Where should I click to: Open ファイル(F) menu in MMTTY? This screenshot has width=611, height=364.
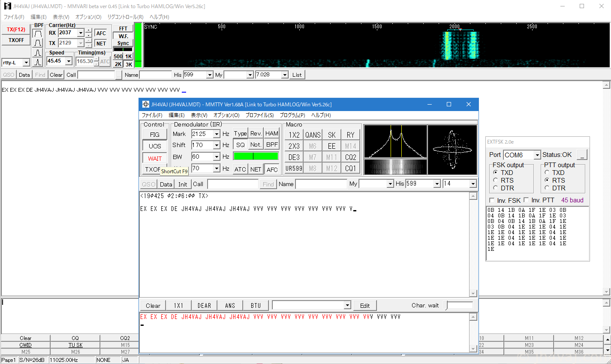[x=152, y=115]
